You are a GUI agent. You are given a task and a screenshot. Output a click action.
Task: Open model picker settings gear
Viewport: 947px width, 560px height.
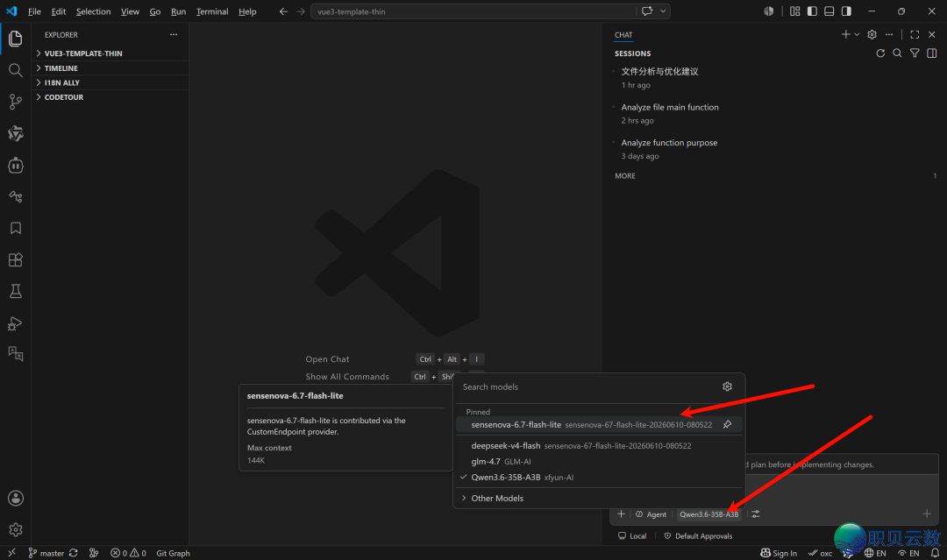727,386
